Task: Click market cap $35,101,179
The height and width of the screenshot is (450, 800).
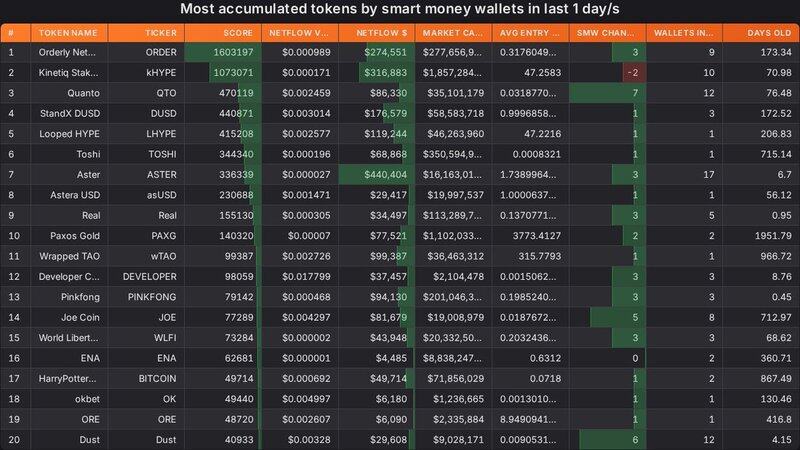Action: click(456, 93)
